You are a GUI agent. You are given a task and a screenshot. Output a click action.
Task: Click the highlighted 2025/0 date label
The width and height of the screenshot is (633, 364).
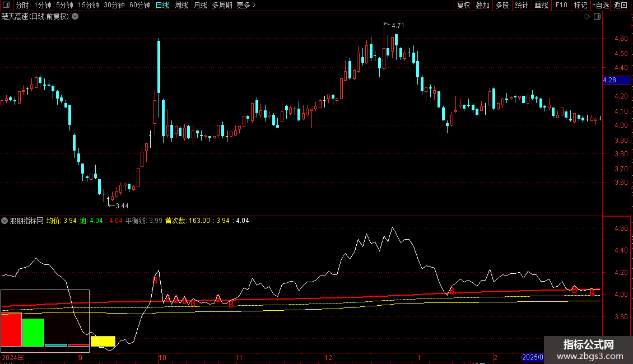pos(533,357)
